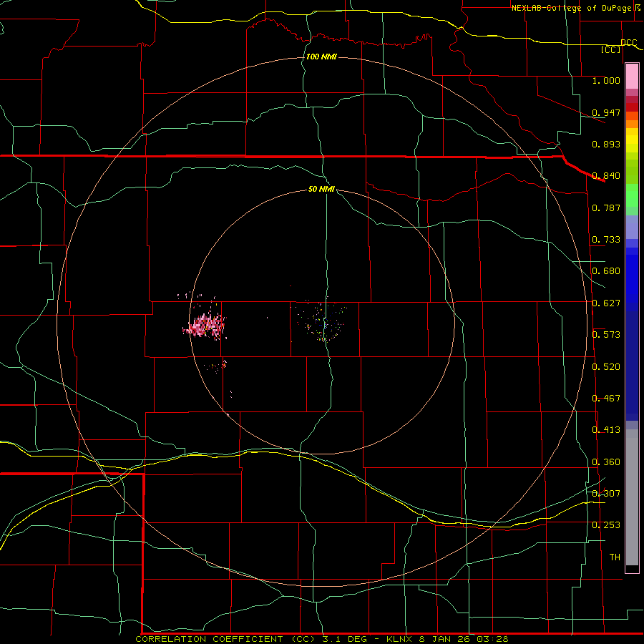Click the 0.733 color scale value
Screen dimensions: 644x644
coord(606,240)
